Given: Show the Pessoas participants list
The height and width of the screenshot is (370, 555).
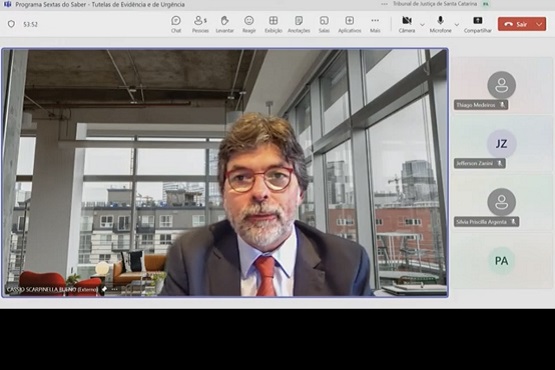Looking at the screenshot, I should (200, 24).
